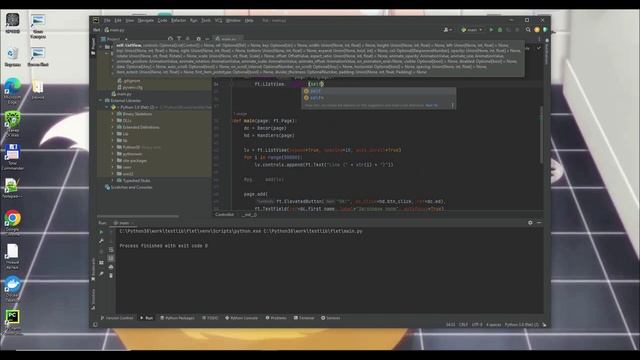Select the 'main' tab in Run panel
This screenshot has height=360, width=640.
coord(124,223)
